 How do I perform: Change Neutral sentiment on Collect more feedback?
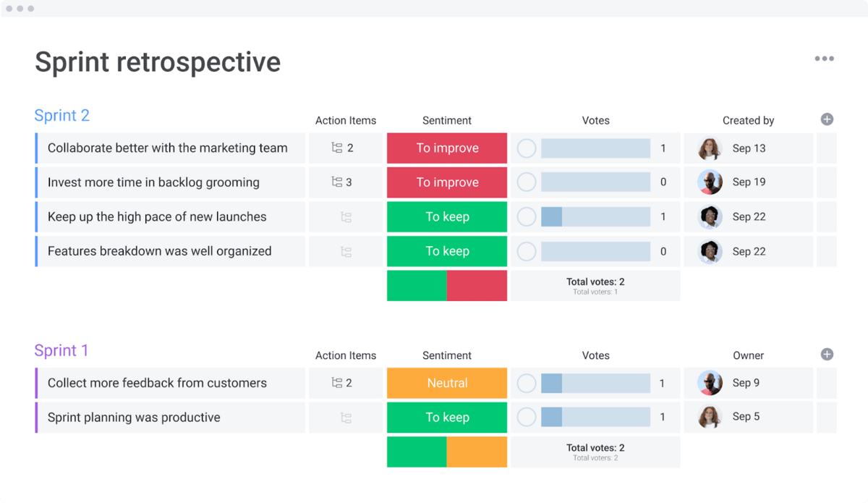[x=447, y=383]
